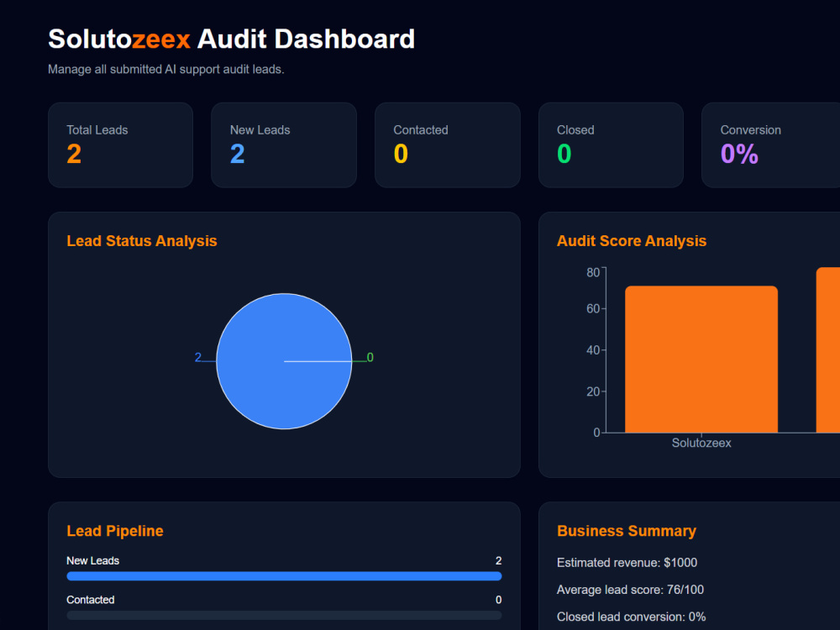Viewport: 840px width, 630px height.
Task: Click 'Average lead score: 76/100' text
Action: click(x=630, y=590)
